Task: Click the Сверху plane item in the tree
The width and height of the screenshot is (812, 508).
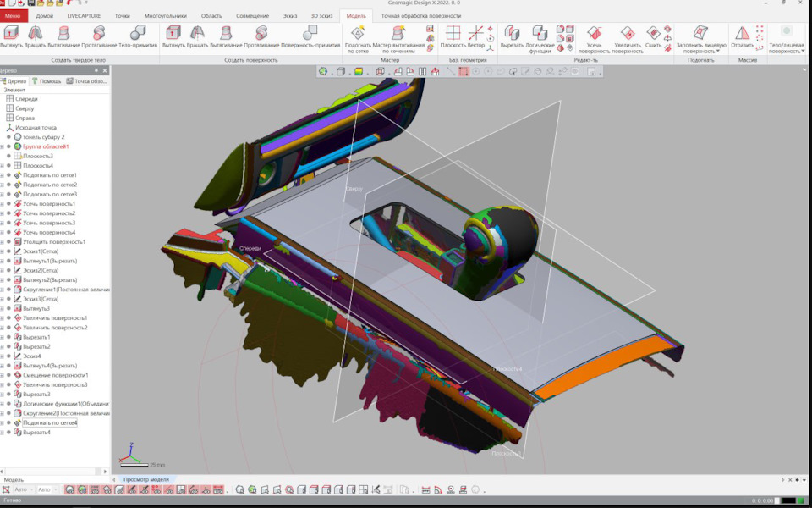Action: 25,108
